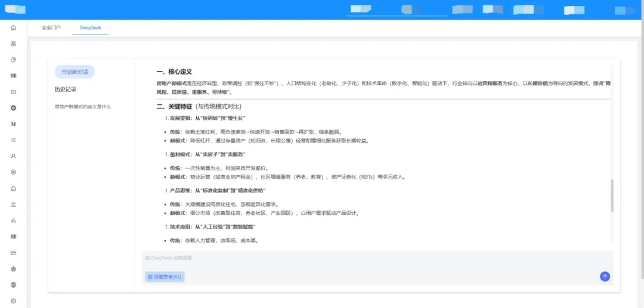Select the bold M icon in the sidebar
Image resolution: width=644 pixels, height=308 pixels.
[13, 124]
